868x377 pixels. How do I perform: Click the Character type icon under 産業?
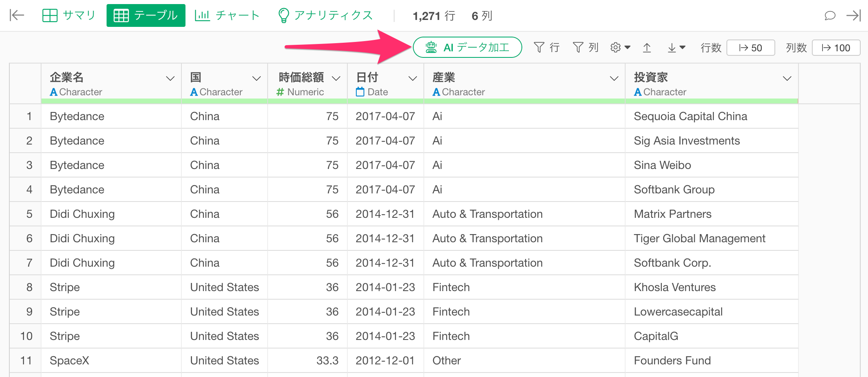pos(436,92)
